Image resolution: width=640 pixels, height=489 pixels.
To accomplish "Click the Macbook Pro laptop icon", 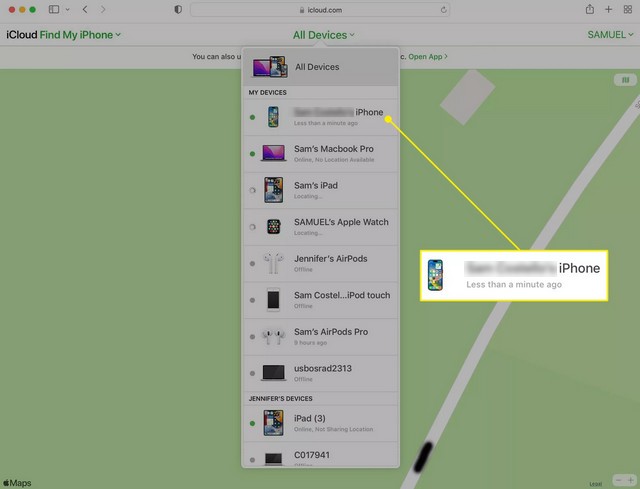I will pyautogui.click(x=273, y=153).
